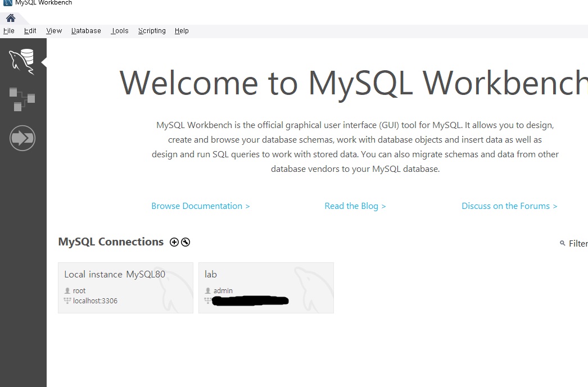Viewport: 588px width, 387px height.
Task: Open the Models sidebar view
Action: point(22,99)
